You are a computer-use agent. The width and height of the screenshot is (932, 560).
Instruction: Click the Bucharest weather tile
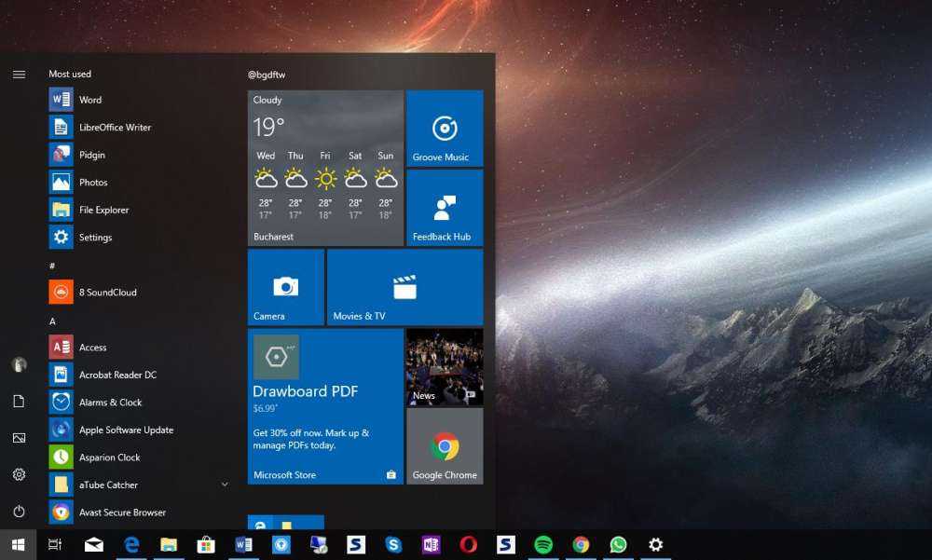tap(324, 168)
